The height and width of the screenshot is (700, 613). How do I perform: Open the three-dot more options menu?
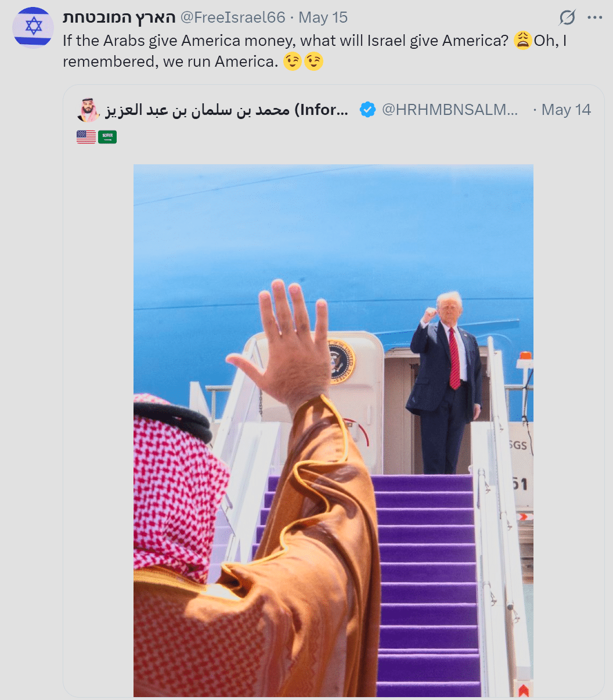595,17
